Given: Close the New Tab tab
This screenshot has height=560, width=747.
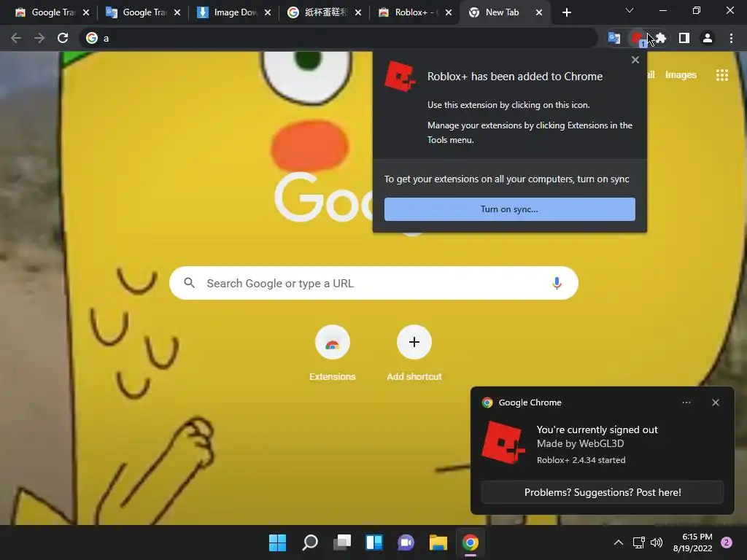Looking at the screenshot, I should 539,12.
